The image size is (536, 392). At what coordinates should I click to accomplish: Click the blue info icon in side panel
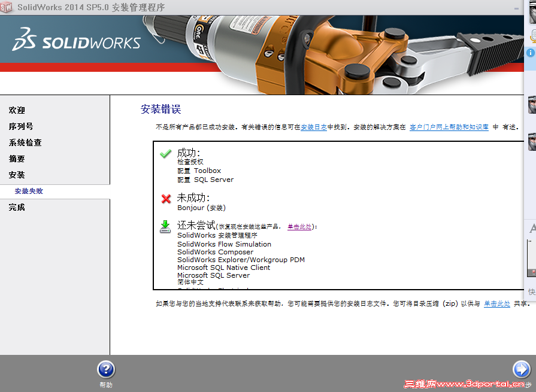pos(530,53)
